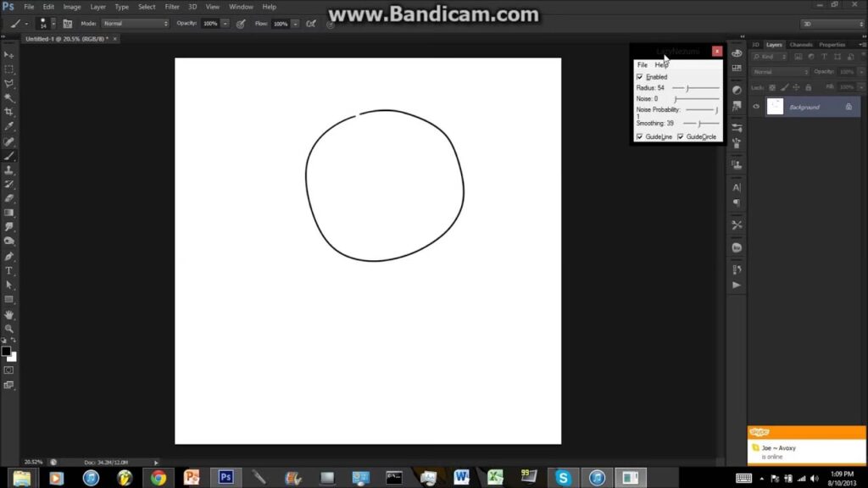Select the Type tool
Viewport: 868px width, 488px height.
click(9, 270)
